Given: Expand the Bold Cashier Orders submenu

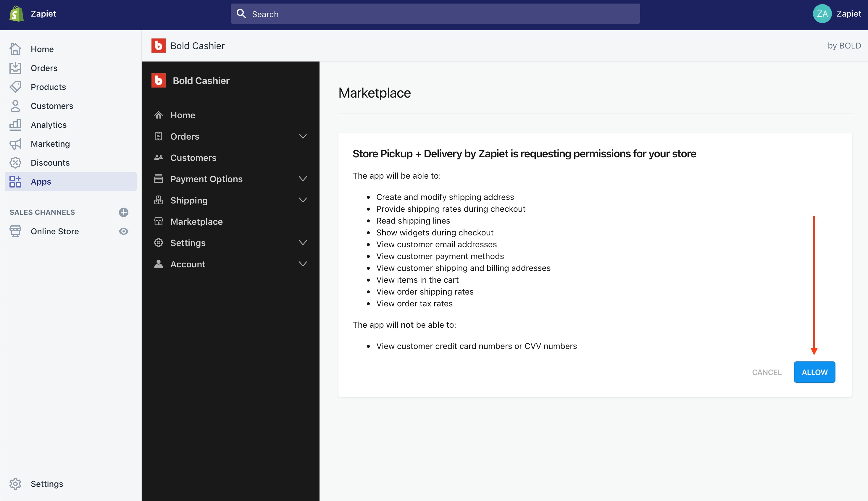Looking at the screenshot, I should click(x=303, y=136).
